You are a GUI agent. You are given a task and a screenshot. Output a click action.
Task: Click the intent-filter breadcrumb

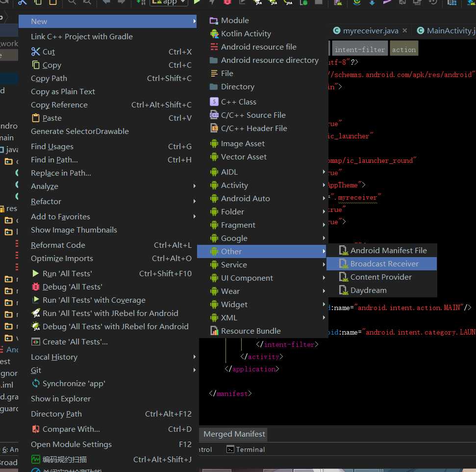point(360,49)
